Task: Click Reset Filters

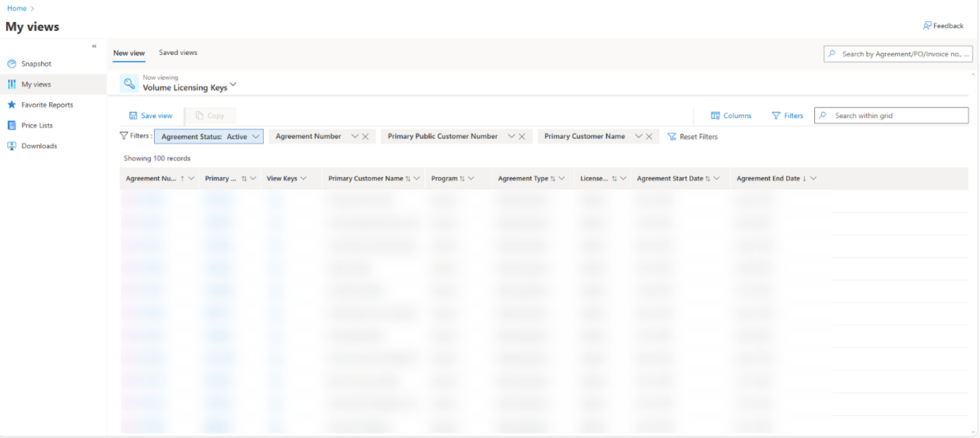Action: click(693, 137)
